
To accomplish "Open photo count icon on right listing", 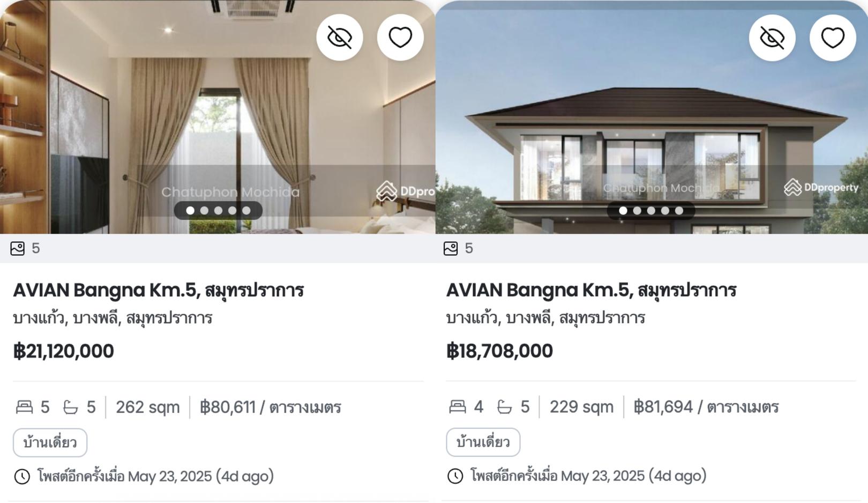I will (451, 248).
